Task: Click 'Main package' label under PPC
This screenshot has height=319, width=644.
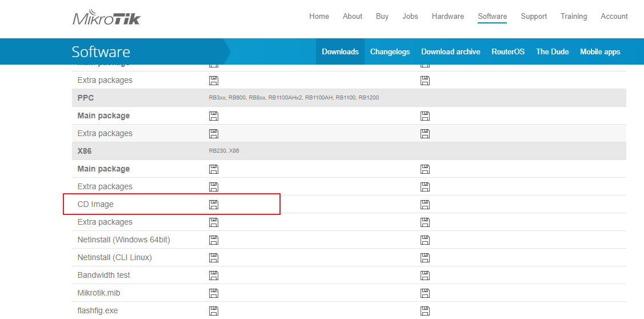Action: pyautogui.click(x=103, y=116)
